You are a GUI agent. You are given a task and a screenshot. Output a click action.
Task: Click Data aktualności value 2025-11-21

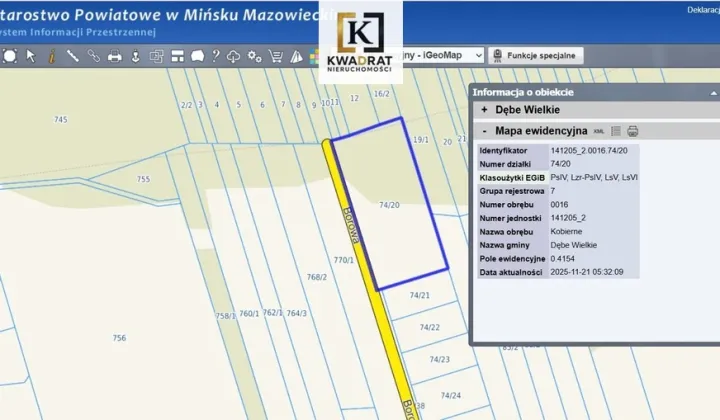click(587, 272)
